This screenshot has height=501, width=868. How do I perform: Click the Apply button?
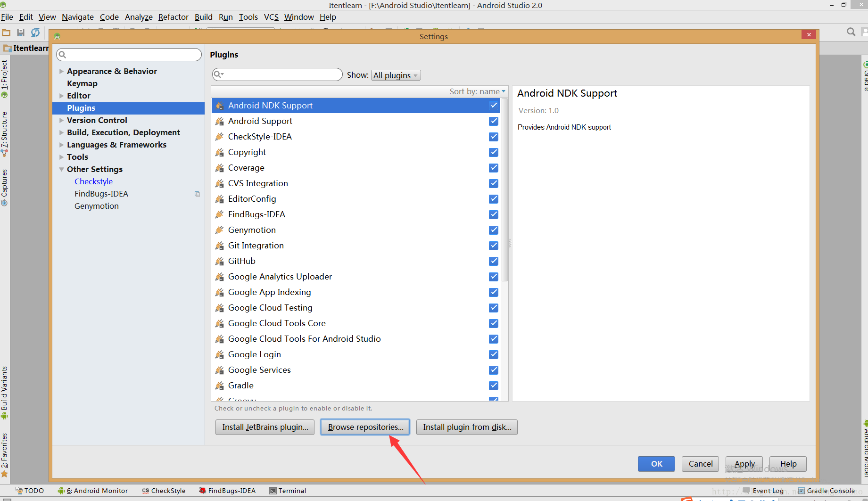pos(744,464)
